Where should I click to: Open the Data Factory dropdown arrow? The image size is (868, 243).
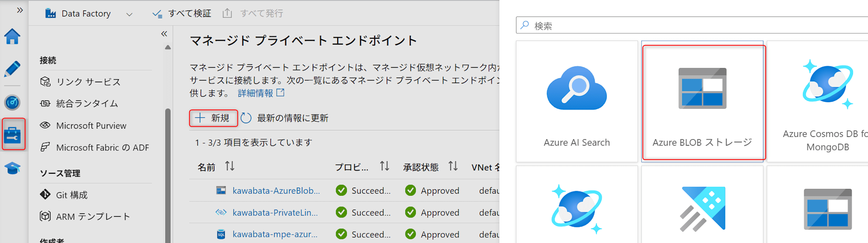pyautogui.click(x=129, y=14)
